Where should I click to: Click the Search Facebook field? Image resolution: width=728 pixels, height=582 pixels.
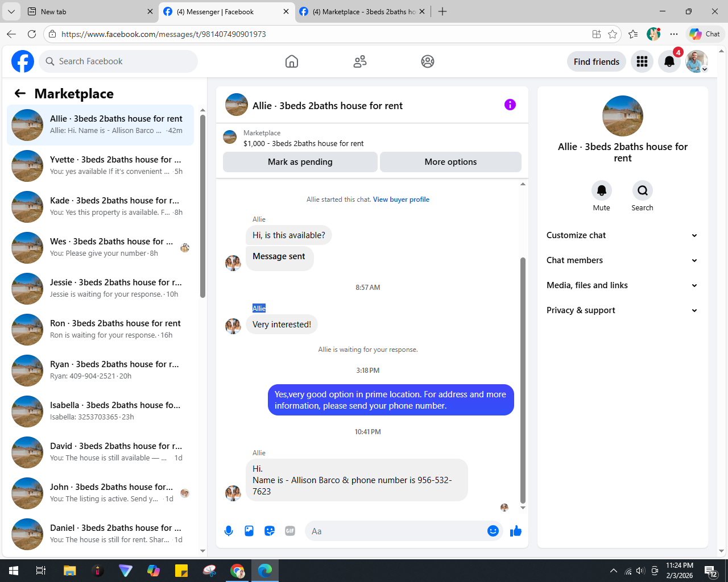(x=118, y=61)
